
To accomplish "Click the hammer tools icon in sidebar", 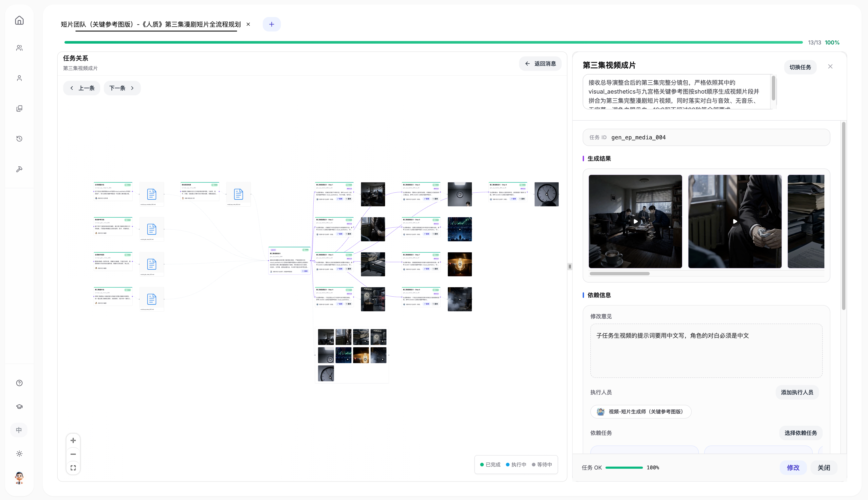I will 19,169.
